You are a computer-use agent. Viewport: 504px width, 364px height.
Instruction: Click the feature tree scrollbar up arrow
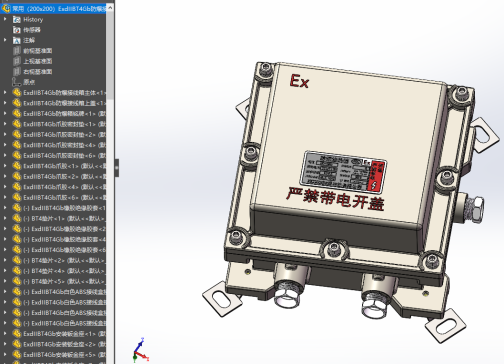click(110, 7)
